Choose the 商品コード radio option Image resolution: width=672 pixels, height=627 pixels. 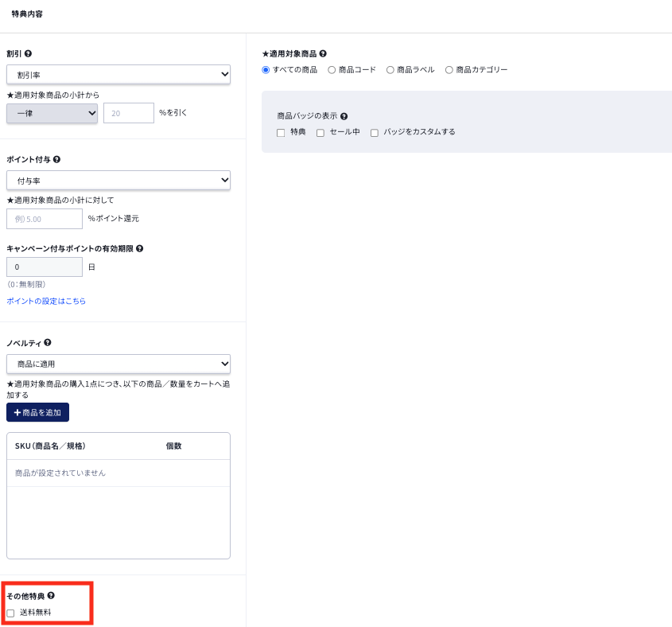[332, 70]
